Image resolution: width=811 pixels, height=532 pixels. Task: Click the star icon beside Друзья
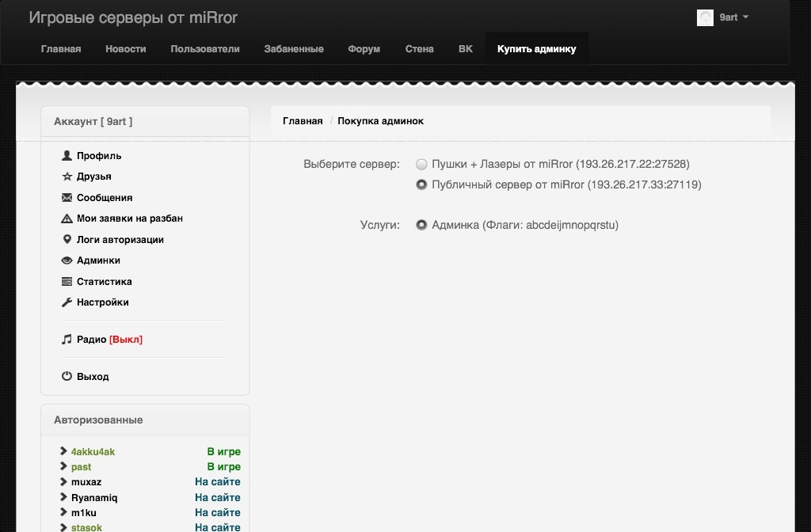(x=67, y=177)
